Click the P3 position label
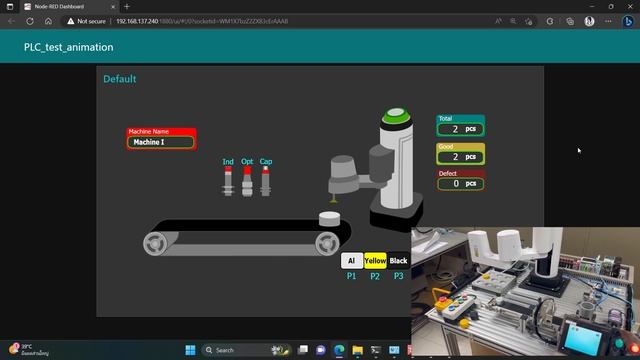This screenshot has width=640, height=360. 398,276
